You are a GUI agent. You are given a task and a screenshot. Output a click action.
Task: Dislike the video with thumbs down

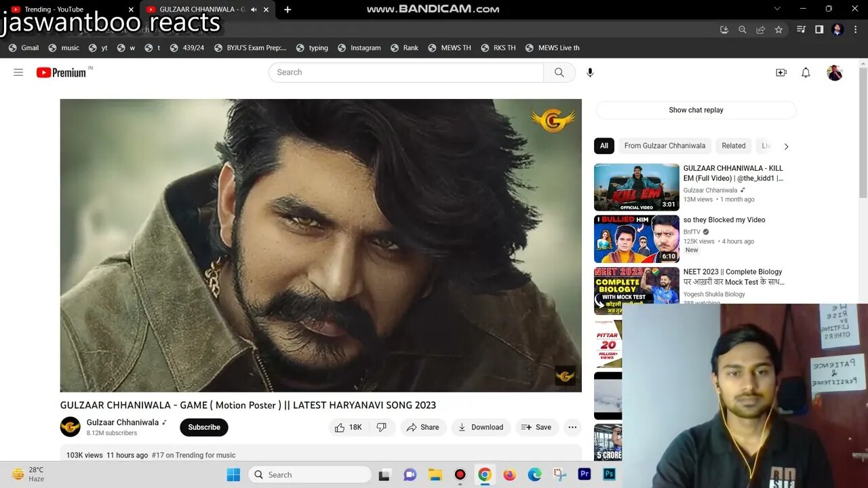click(x=382, y=427)
